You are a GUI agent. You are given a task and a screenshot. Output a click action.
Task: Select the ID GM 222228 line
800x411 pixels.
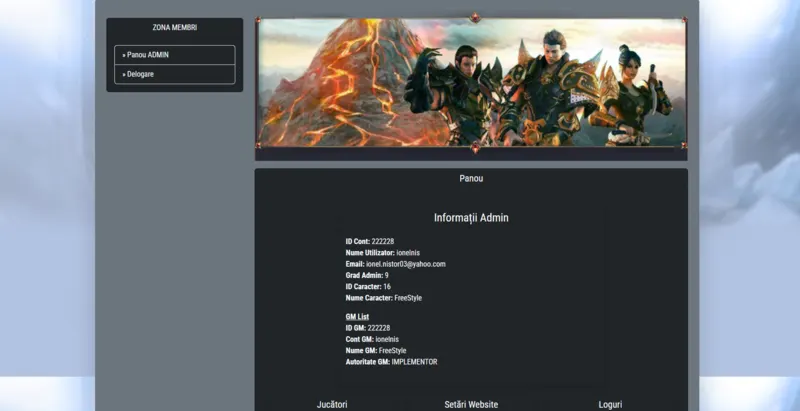point(368,328)
